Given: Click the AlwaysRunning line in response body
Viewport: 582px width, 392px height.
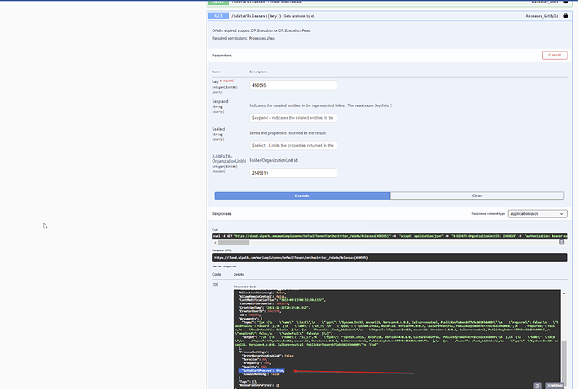Looking at the screenshot, I should pos(261,374).
